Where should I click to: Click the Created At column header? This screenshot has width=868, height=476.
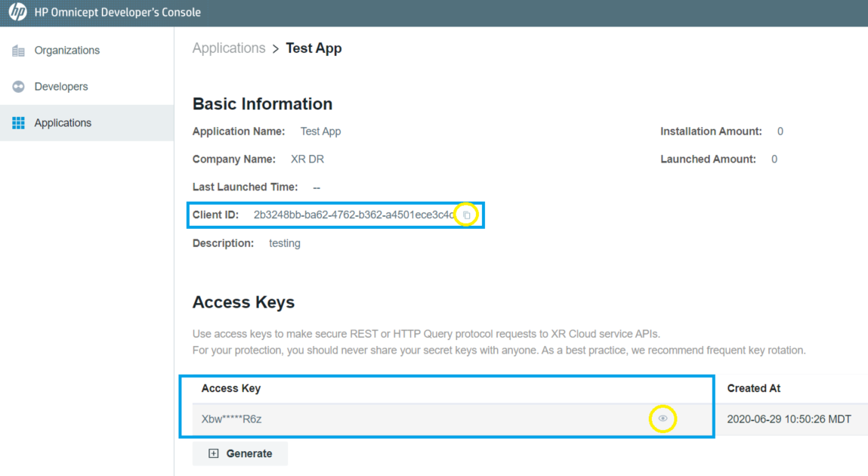tap(753, 388)
